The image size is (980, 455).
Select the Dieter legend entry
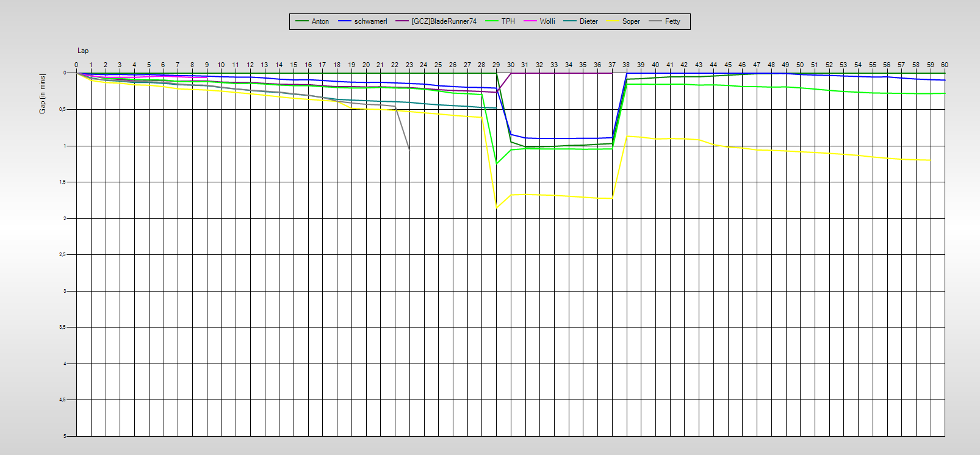588,21
